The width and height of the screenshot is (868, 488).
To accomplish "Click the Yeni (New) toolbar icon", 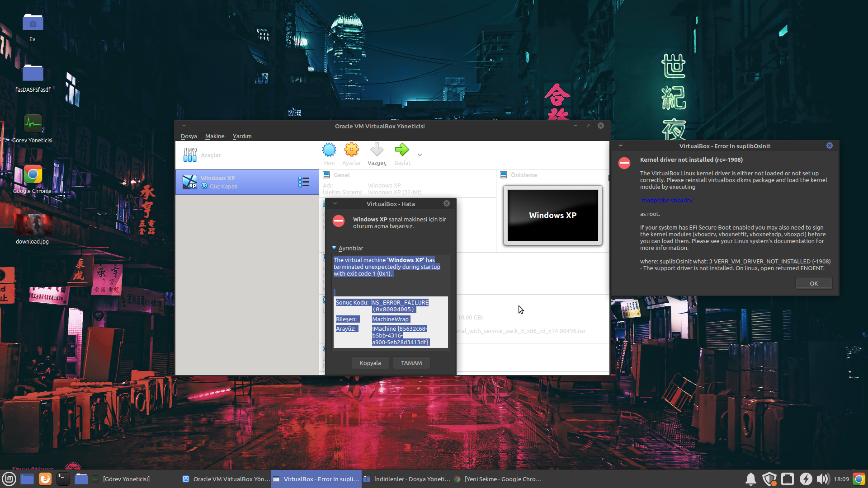I will (329, 150).
